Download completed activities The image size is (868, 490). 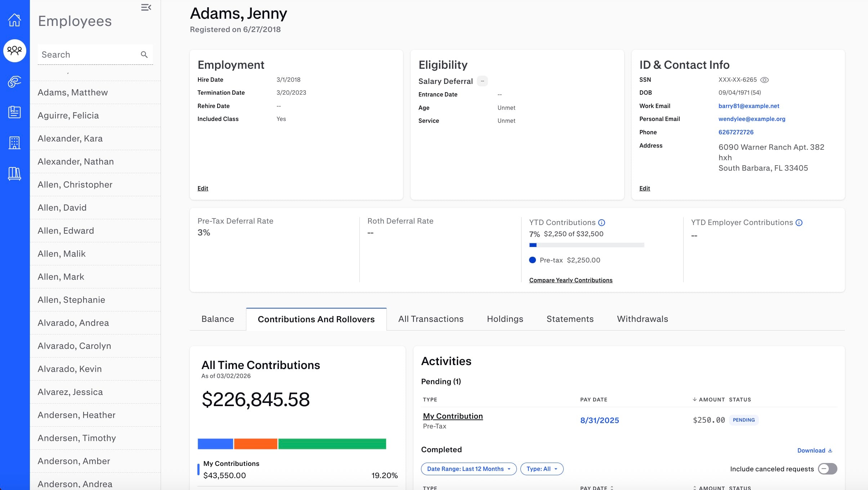point(814,450)
